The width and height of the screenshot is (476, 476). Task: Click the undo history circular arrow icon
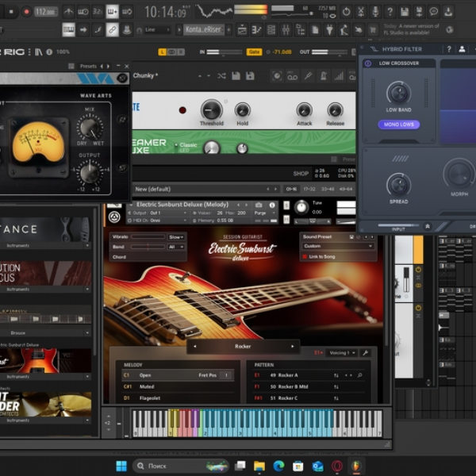point(346,12)
